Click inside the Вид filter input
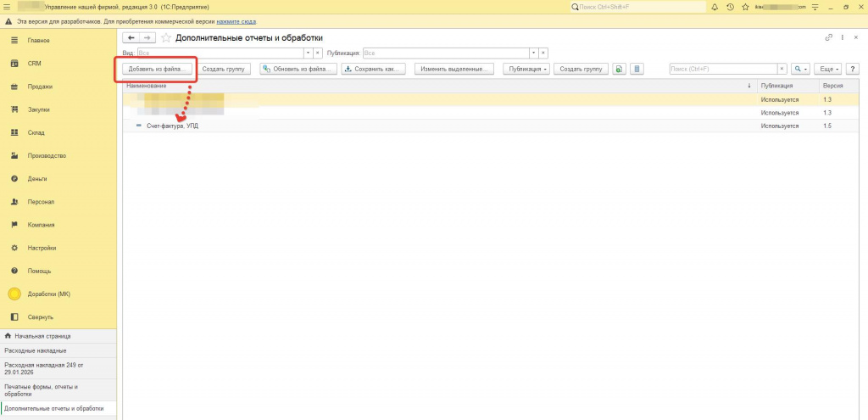Image resolution: width=868 pixels, height=420 pixels. [220, 53]
